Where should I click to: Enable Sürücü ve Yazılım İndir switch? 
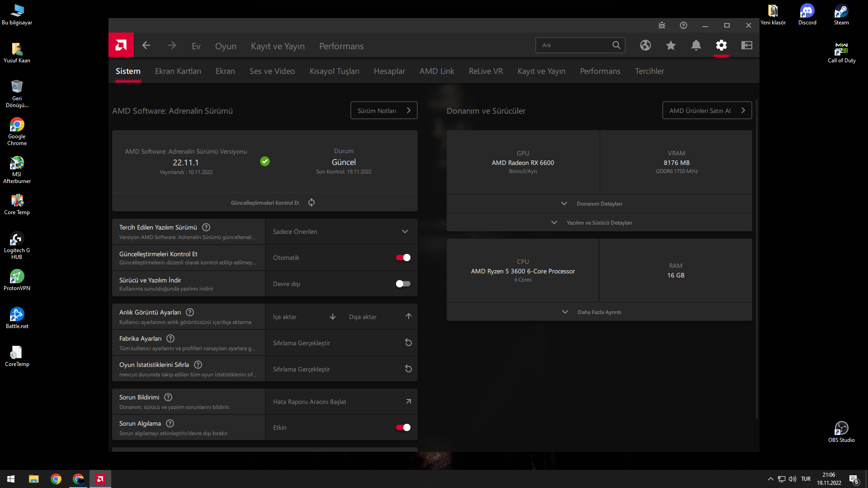(x=403, y=284)
